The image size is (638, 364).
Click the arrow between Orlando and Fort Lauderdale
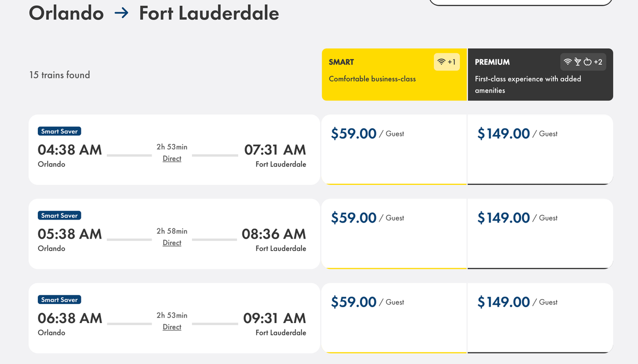pos(121,13)
